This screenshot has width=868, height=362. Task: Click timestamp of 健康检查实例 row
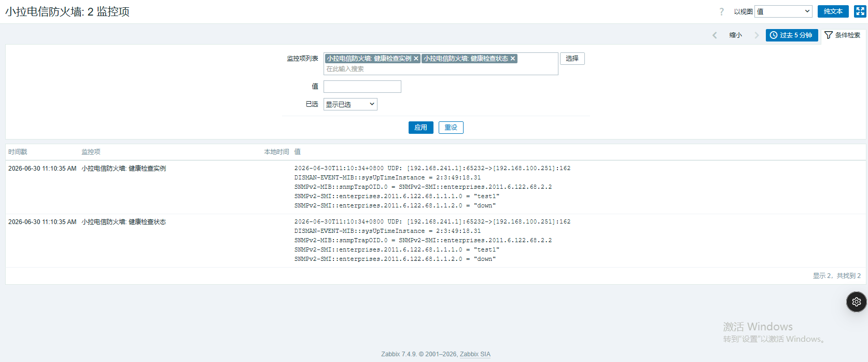point(42,169)
